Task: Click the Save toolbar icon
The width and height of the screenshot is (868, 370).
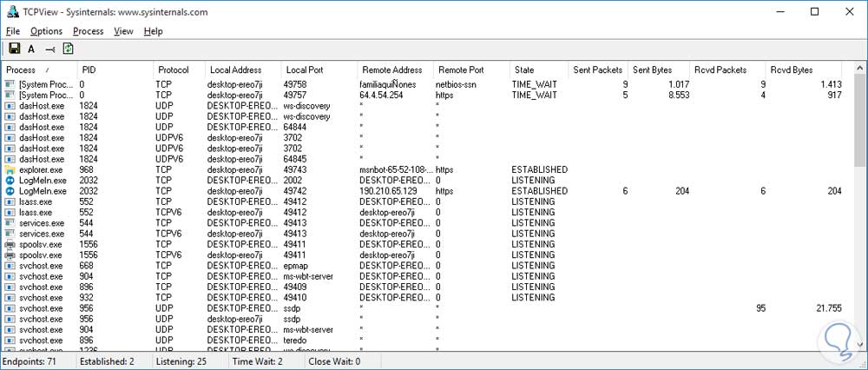Action: [x=14, y=50]
